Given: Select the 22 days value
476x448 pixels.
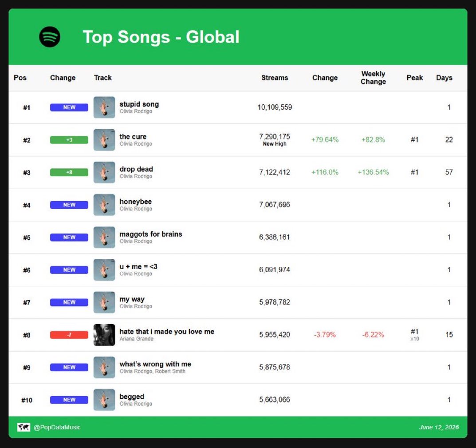Looking at the screenshot, I should [x=449, y=140].
